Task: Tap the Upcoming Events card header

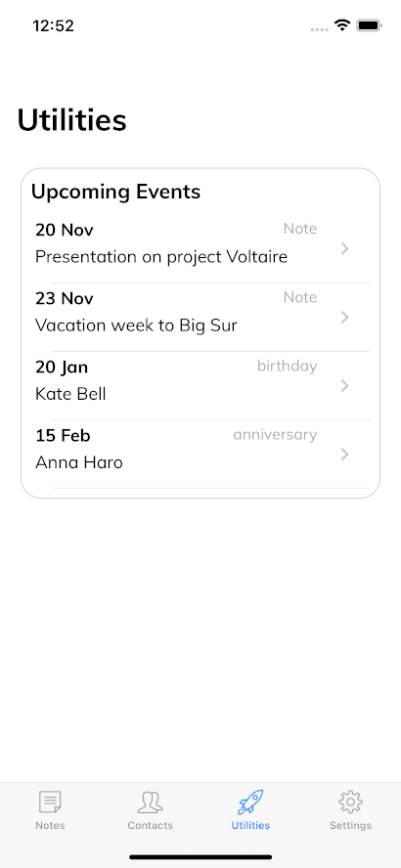Action: [115, 193]
